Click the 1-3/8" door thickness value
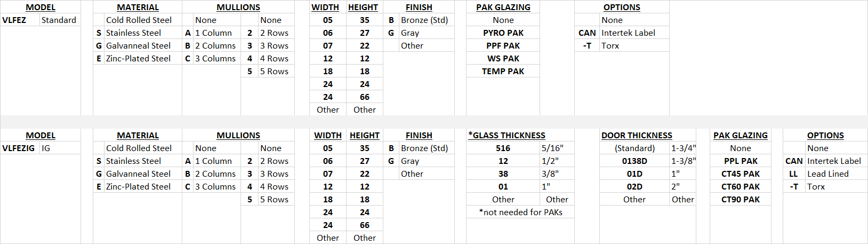Image resolution: width=868 pixels, height=244 pixels. (x=683, y=161)
